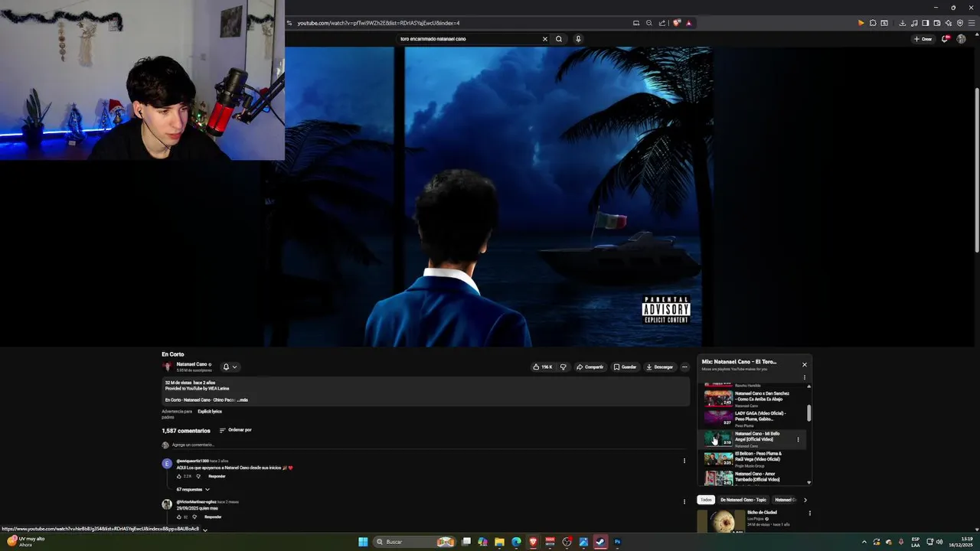Select the De Natanael Cano - Topic chip

click(743, 500)
